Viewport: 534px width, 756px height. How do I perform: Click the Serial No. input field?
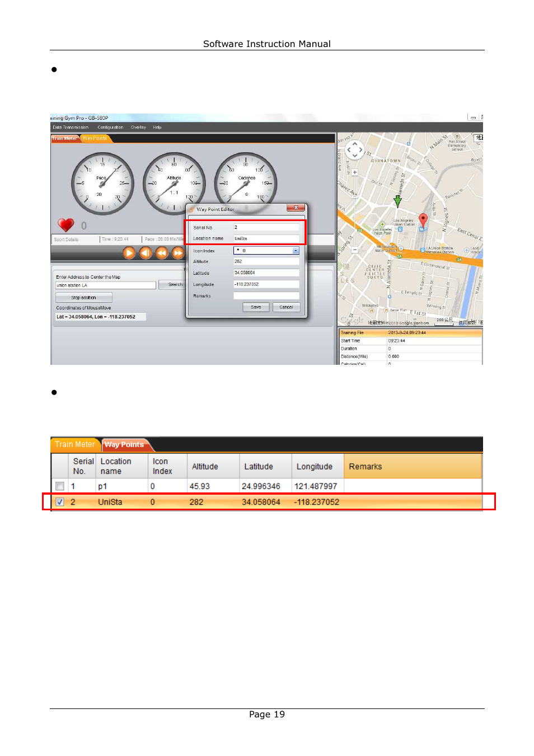tap(266, 227)
